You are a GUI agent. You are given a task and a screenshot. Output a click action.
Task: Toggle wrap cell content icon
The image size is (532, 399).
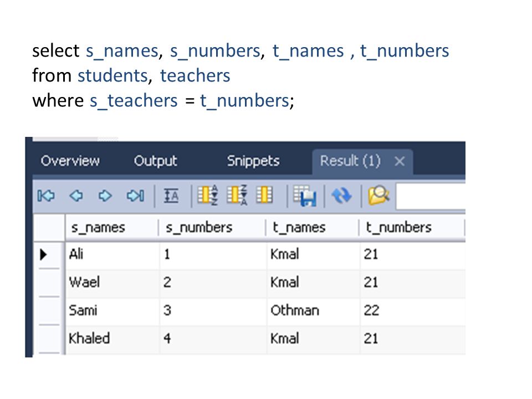171,196
